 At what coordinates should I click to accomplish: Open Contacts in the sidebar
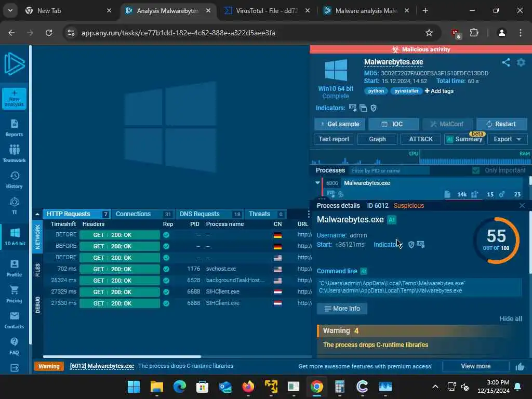click(14, 320)
